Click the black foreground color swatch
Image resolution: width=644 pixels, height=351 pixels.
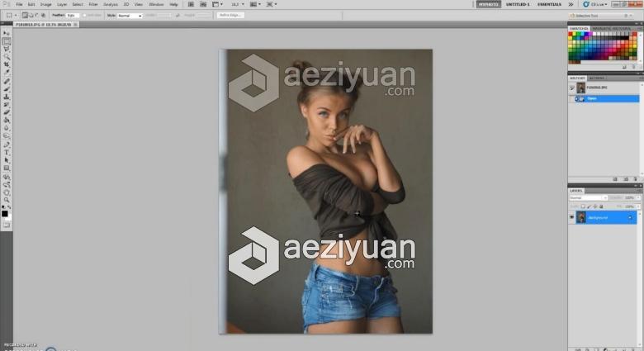click(4, 214)
